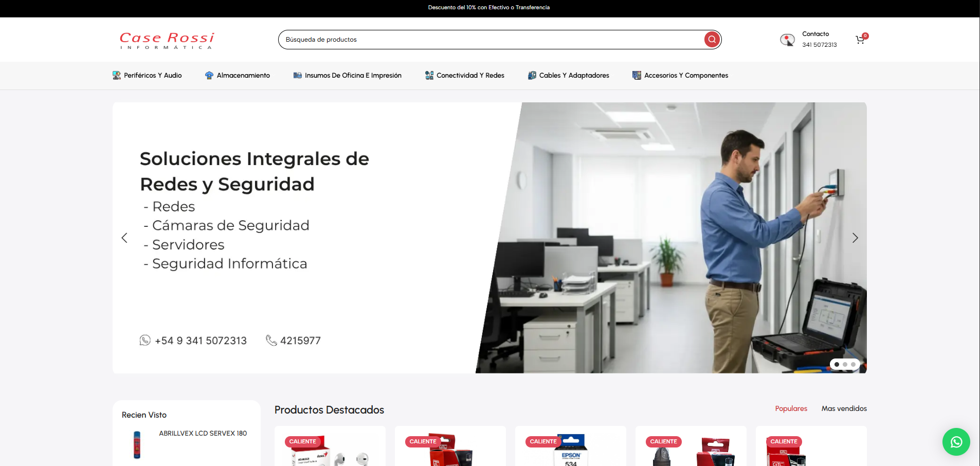Focus the Búsqueda de productos search field
This screenshot has height=466, width=980.
488,40
